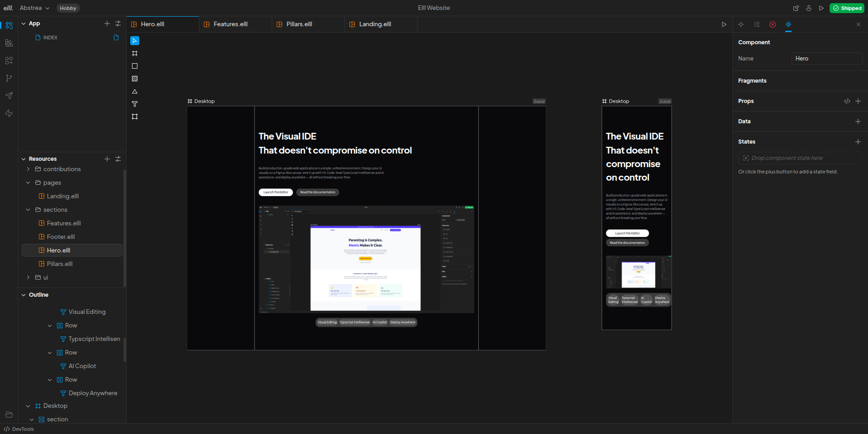The width and height of the screenshot is (868, 434).
Task: Select the triangle shape tool
Action: tap(135, 91)
